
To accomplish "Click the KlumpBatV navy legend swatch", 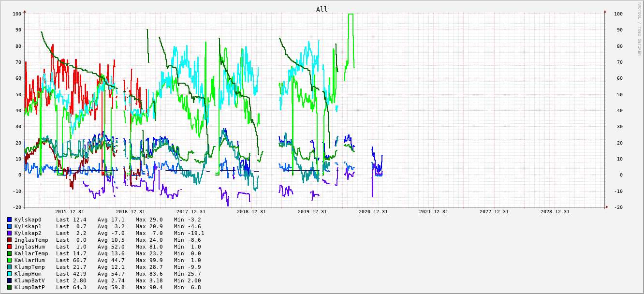I will coord(9,280).
